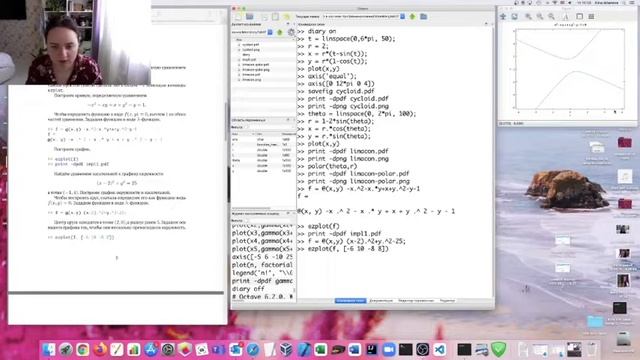Click the Класс column header in workspace
This screenshot has width=640, height=360.
tap(261, 134)
